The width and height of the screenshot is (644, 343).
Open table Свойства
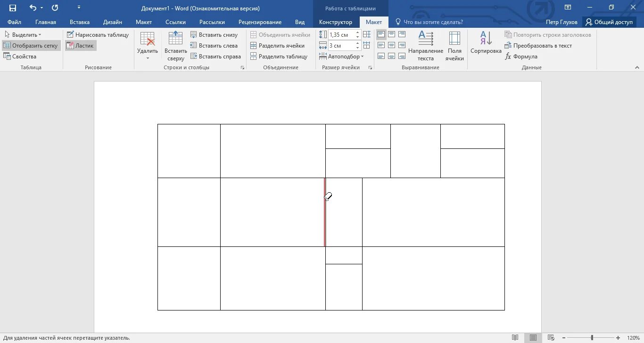pyautogui.click(x=20, y=57)
